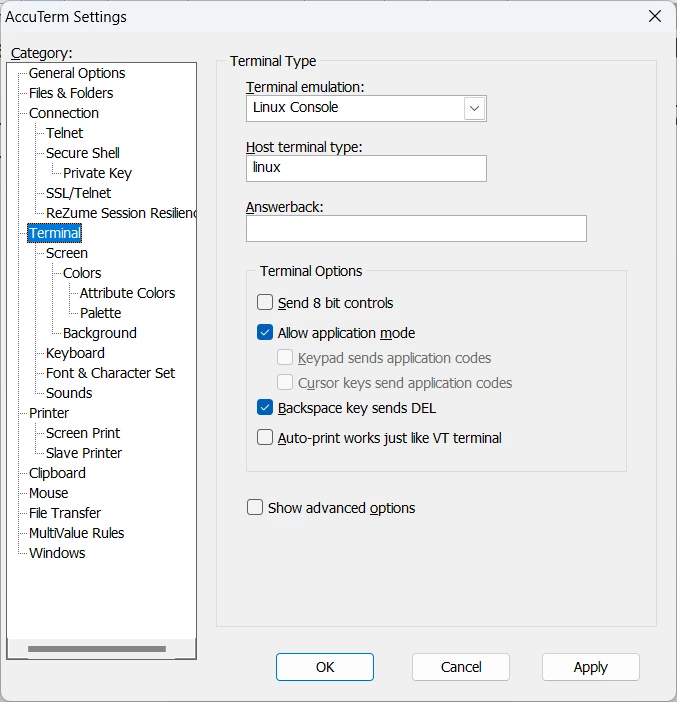Viewport: 677px width, 702px height.
Task: Open the Terminal emulation dropdown
Action: (474, 108)
